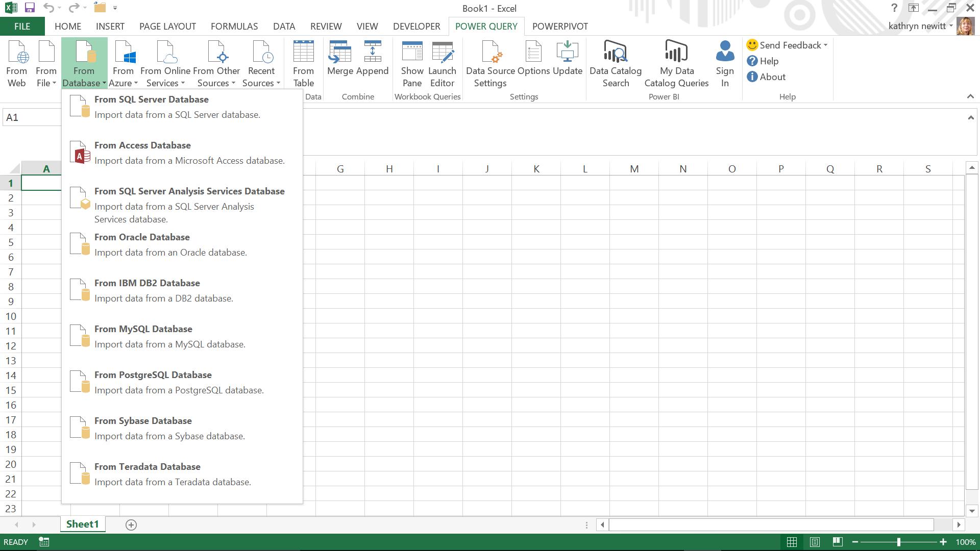Select From SQL Server Analysis Services Database
The image size is (980, 551).
click(x=182, y=205)
